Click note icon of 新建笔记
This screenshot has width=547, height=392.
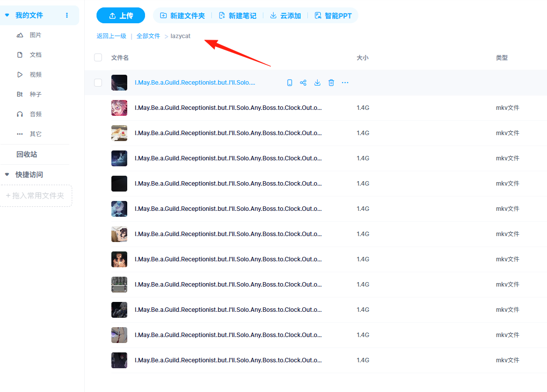pyautogui.click(x=222, y=15)
